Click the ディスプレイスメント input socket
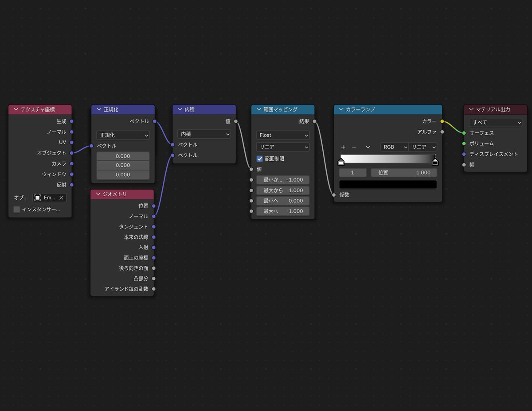532x411 pixels. 464,154
